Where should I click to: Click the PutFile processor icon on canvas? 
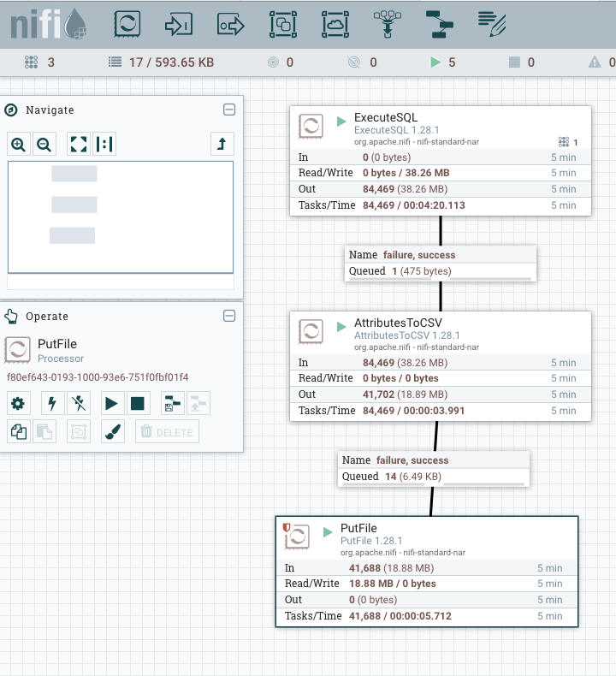click(297, 537)
